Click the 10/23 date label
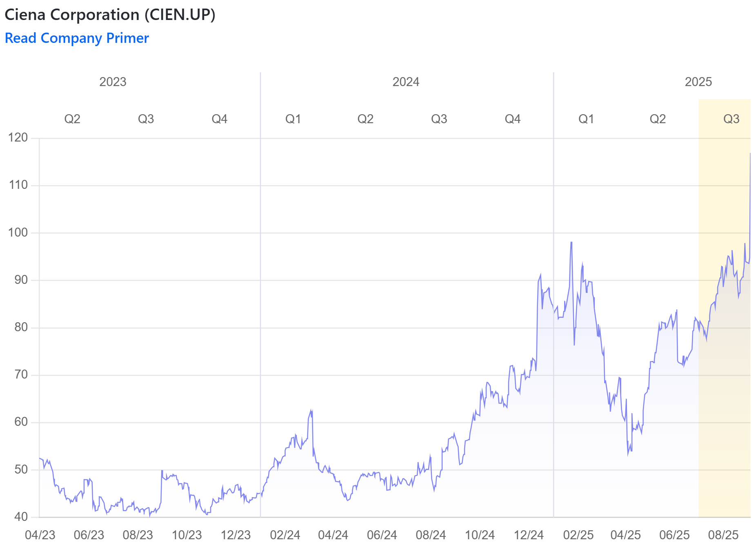Viewport: 756px width, 547px height. coord(187,535)
